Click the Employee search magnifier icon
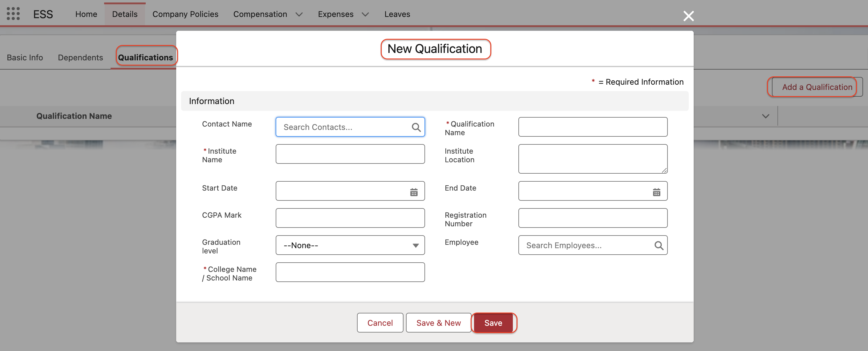This screenshot has height=351, width=868. coord(659,245)
